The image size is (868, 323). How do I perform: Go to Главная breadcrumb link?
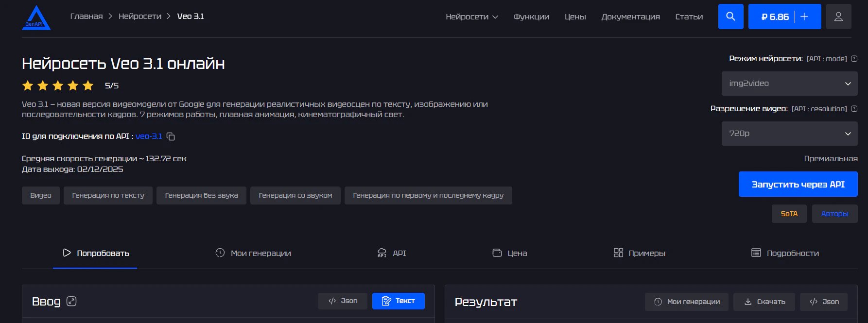tap(87, 17)
